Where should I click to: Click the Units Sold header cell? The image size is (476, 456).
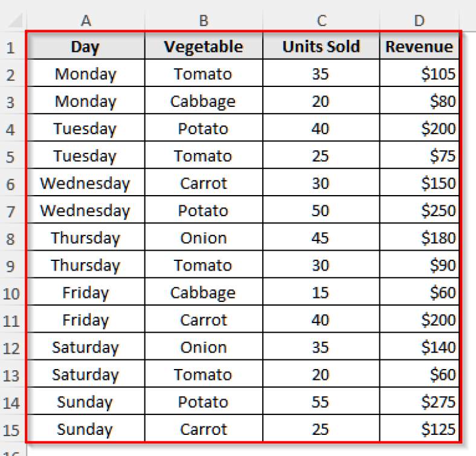[321, 45]
